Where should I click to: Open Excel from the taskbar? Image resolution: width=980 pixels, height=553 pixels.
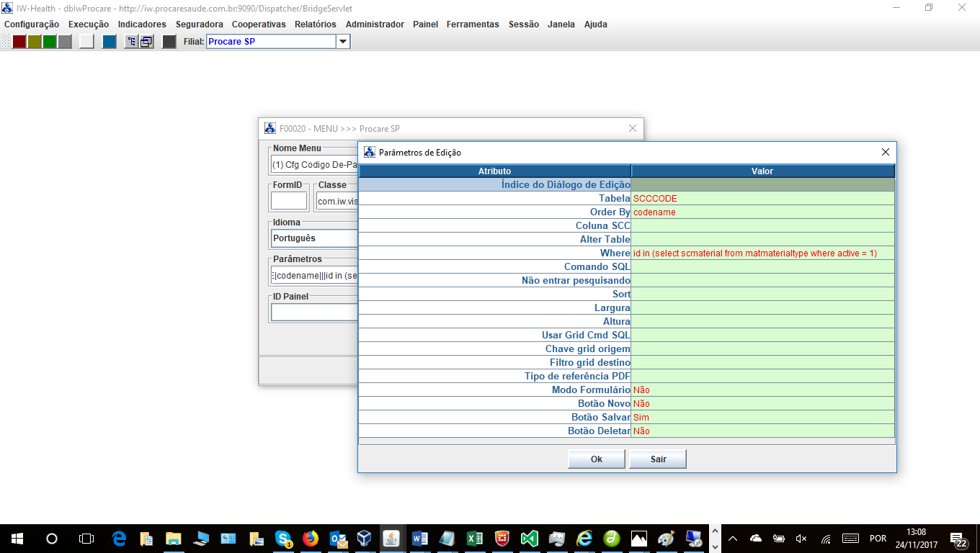[475, 538]
